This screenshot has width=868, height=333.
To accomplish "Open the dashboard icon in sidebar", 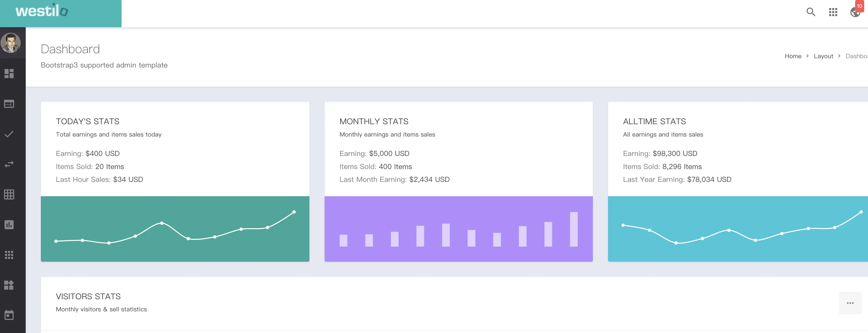I will pyautogui.click(x=9, y=73).
